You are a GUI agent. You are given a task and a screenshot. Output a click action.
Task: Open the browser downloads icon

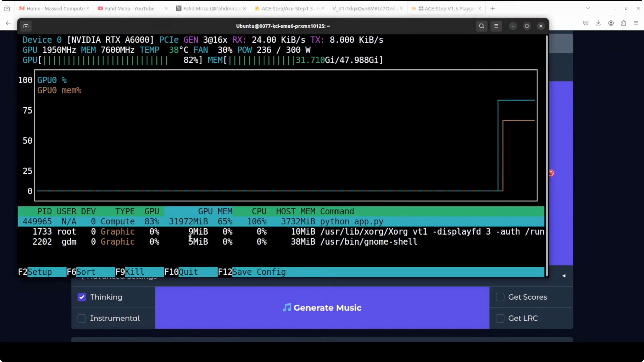click(x=598, y=23)
